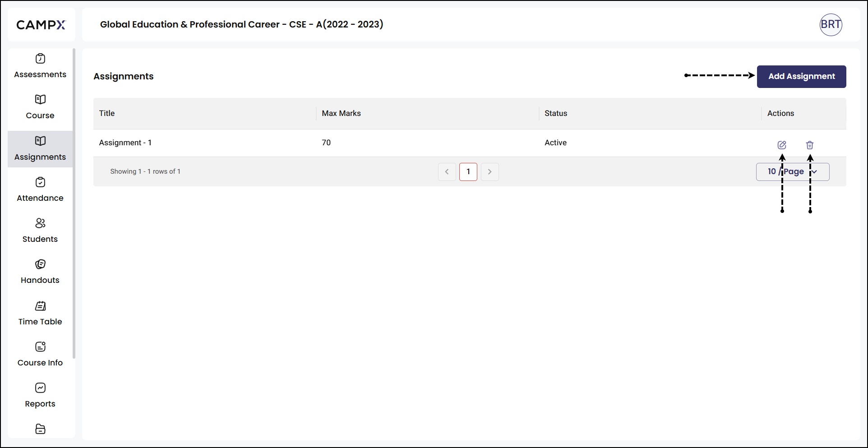Click the max marks value 70

[x=326, y=143]
